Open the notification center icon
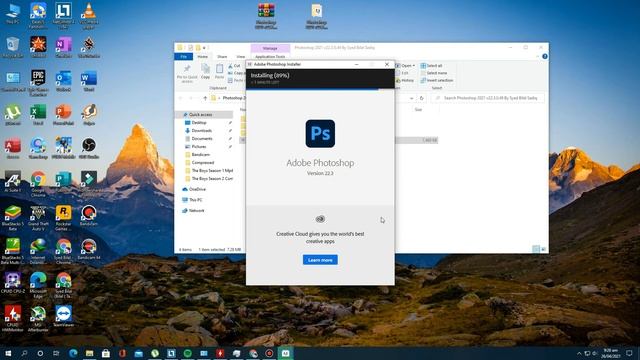The image size is (640, 360). click(x=629, y=353)
